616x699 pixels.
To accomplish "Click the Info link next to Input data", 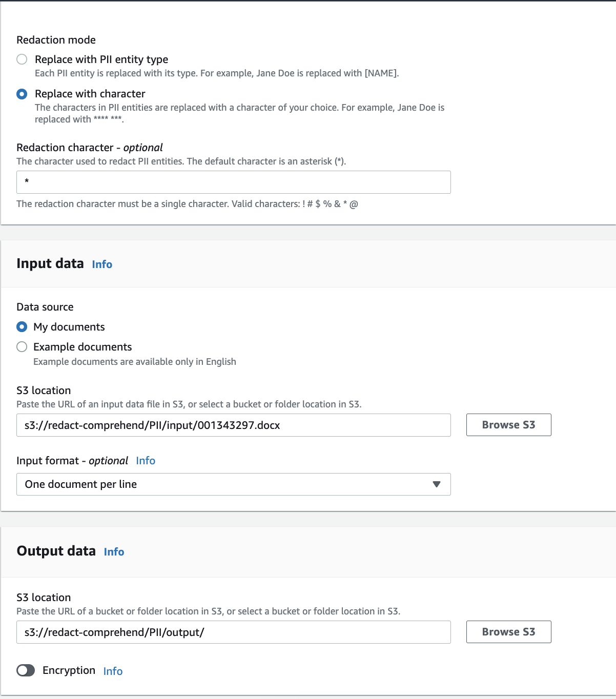I will coord(101,264).
